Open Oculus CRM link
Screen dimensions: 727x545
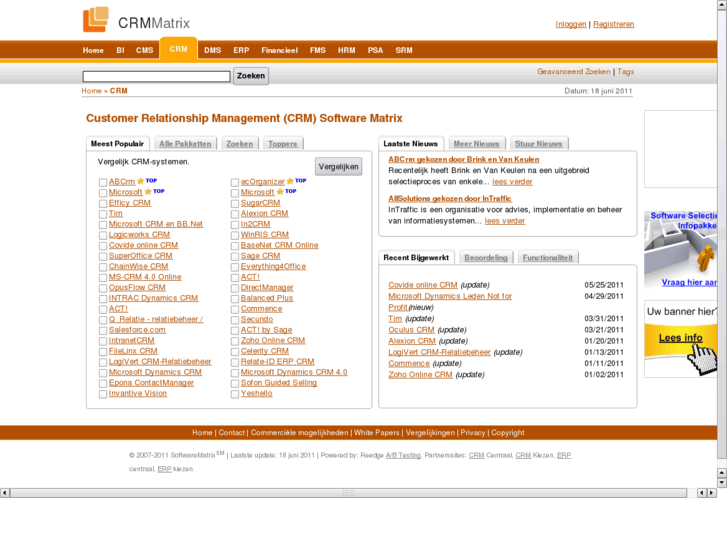(411, 330)
